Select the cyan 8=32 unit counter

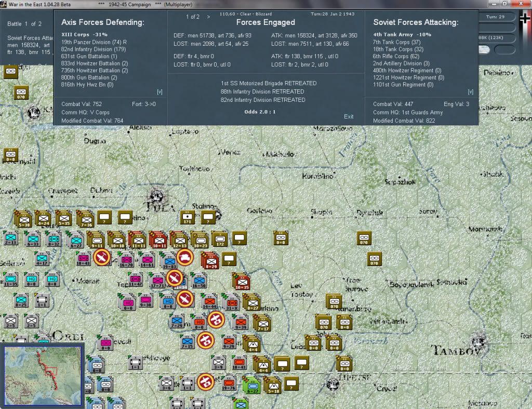tap(53, 238)
